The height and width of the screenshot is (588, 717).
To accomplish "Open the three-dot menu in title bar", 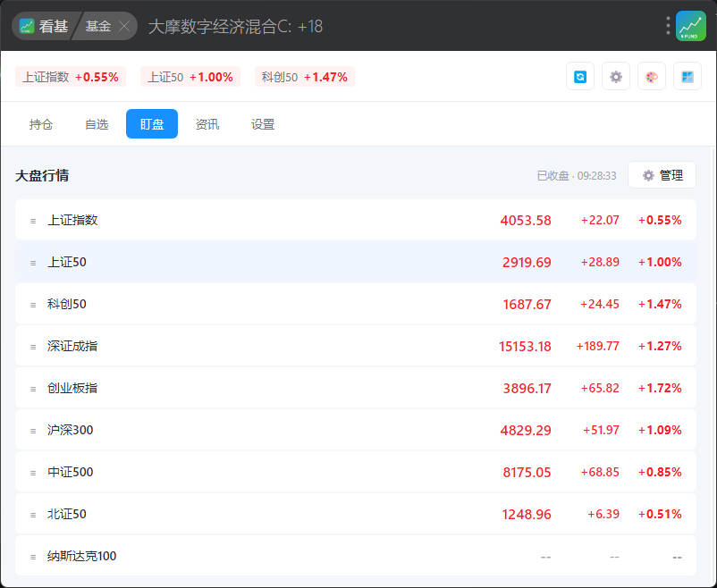I will (x=668, y=26).
